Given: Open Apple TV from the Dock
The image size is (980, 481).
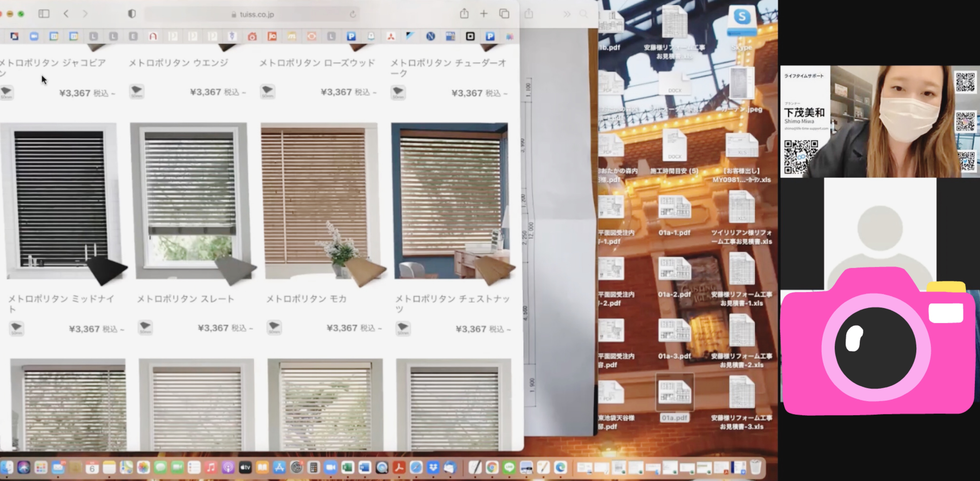Looking at the screenshot, I should click(x=245, y=467).
